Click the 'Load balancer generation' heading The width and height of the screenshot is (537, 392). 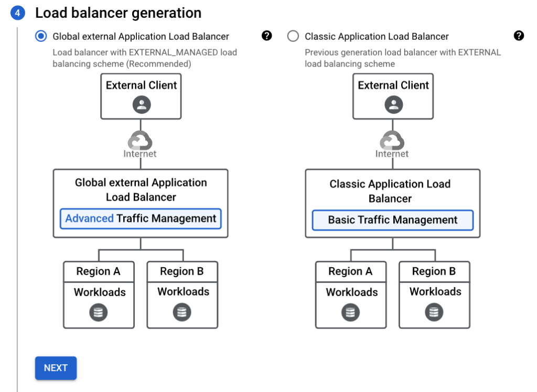(x=118, y=13)
